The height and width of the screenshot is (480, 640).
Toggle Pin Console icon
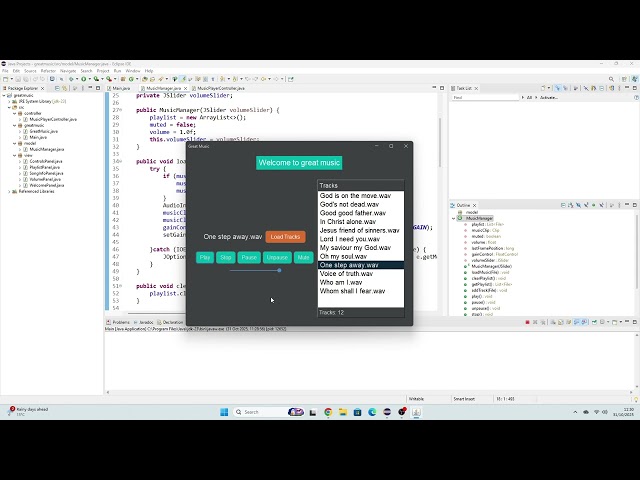pos(595,322)
